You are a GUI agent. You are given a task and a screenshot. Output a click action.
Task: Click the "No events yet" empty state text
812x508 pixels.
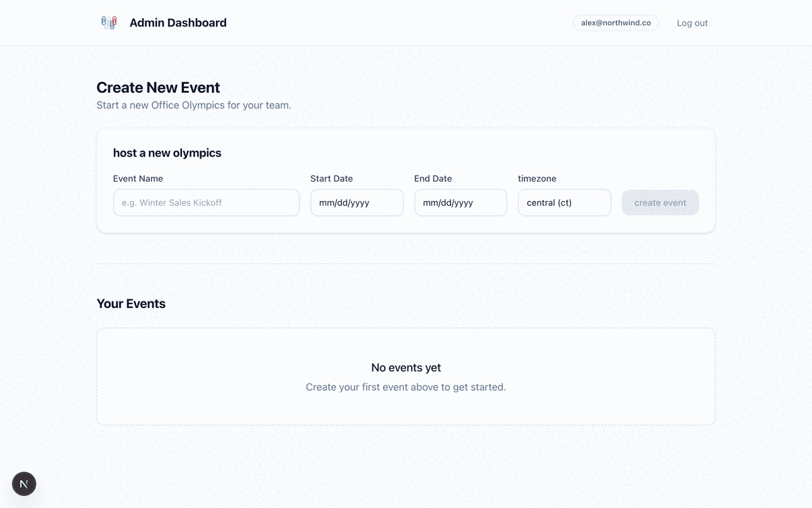pyautogui.click(x=406, y=368)
